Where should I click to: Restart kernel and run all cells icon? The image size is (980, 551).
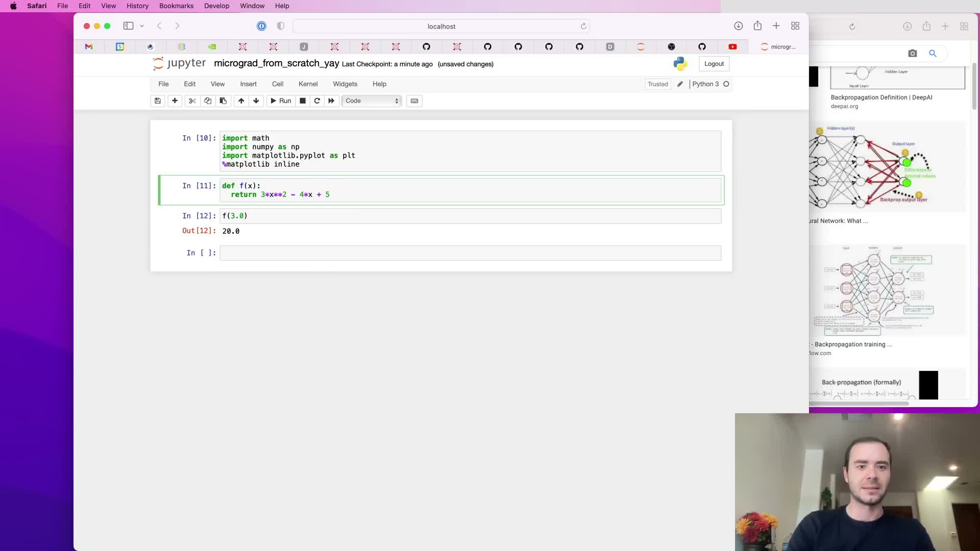331,101
